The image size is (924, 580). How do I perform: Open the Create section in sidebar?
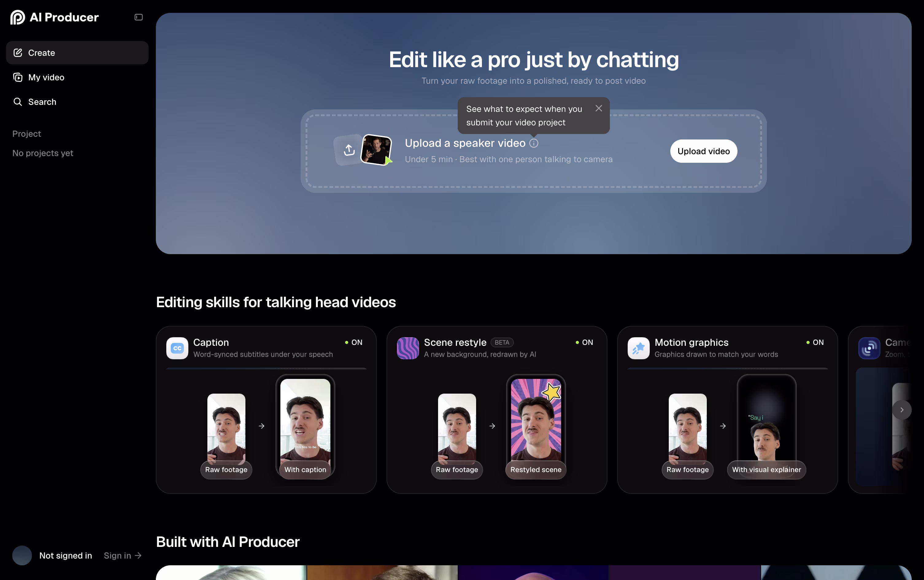[77, 53]
